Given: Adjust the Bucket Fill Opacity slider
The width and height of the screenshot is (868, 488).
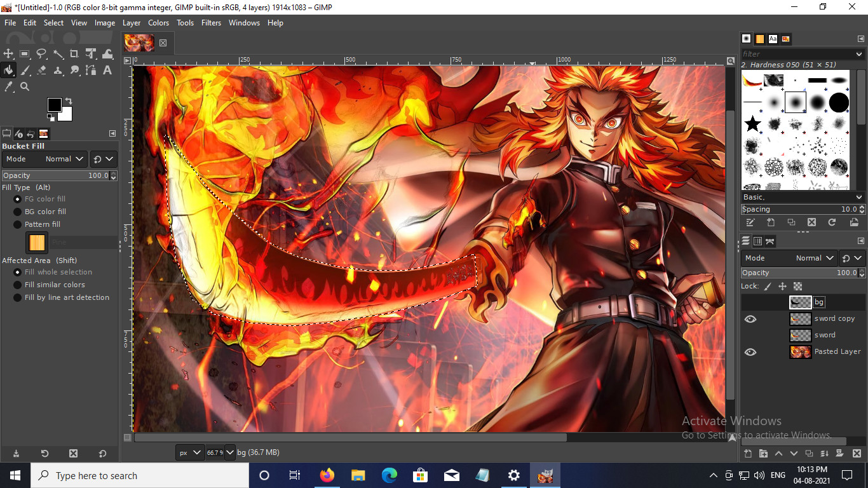Looking at the screenshot, I should (59, 176).
